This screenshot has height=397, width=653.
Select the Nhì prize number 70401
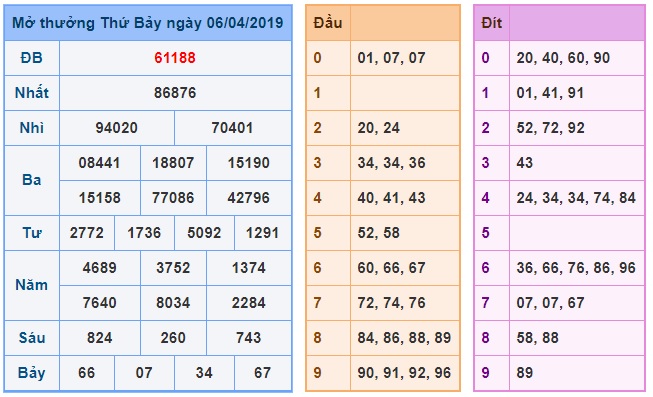click(232, 128)
